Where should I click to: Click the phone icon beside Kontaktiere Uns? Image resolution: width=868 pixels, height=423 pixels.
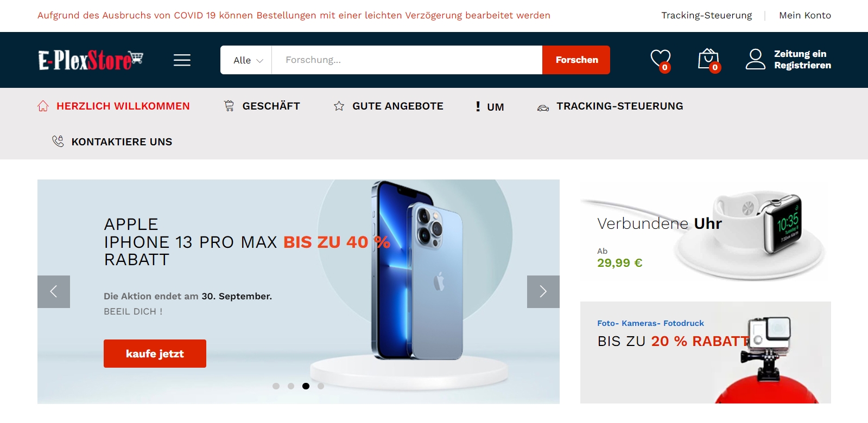pyautogui.click(x=58, y=142)
